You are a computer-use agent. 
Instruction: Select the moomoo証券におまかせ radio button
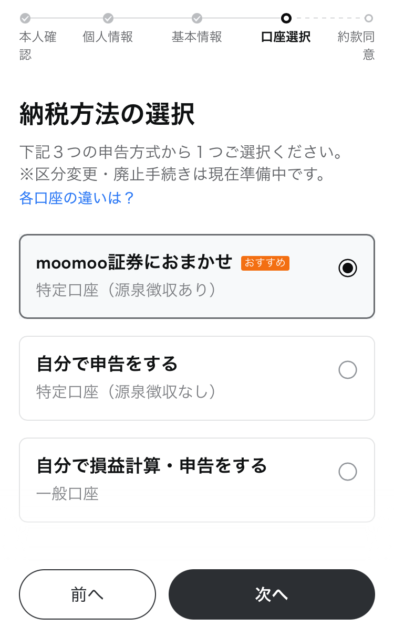click(348, 268)
